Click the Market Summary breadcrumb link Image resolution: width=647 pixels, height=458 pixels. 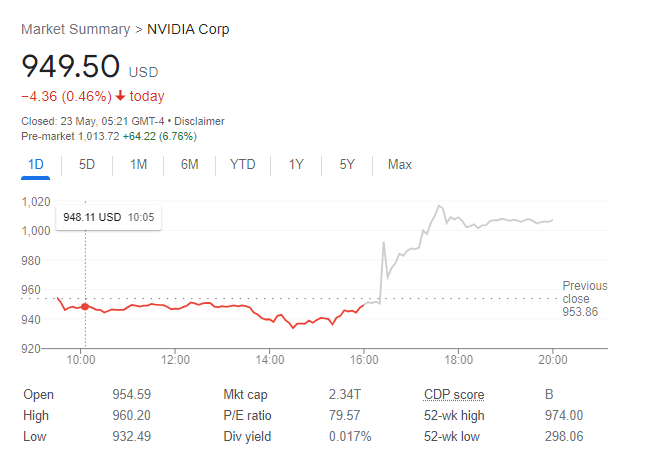pyautogui.click(x=76, y=29)
